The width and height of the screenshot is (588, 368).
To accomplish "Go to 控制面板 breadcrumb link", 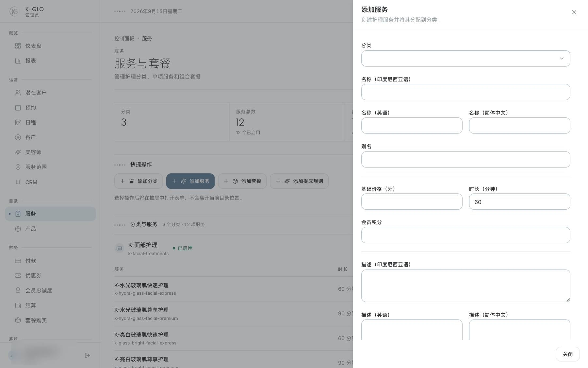I will pos(124,39).
